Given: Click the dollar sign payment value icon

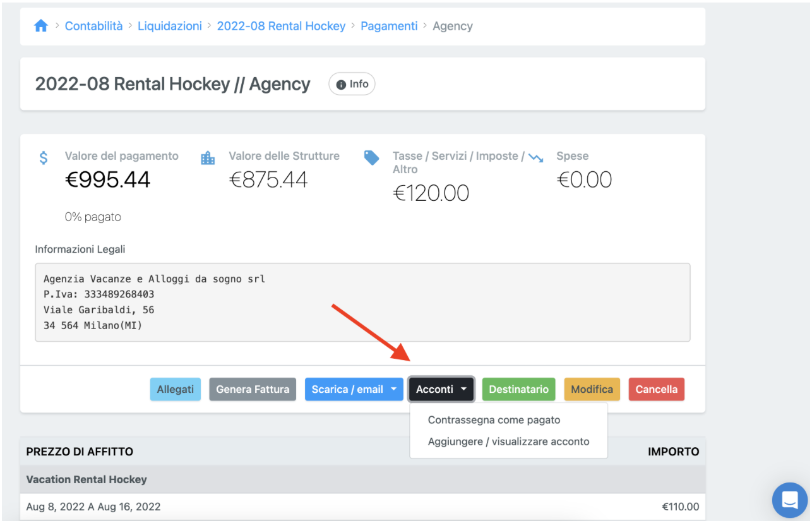Looking at the screenshot, I should tap(44, 158).
